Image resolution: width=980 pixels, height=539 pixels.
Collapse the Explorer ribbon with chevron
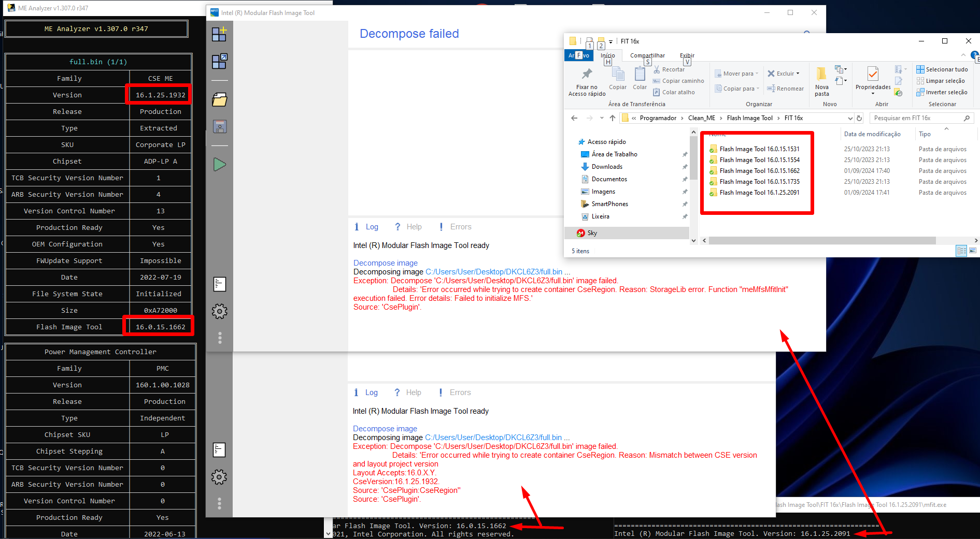[x=963, y=55]
